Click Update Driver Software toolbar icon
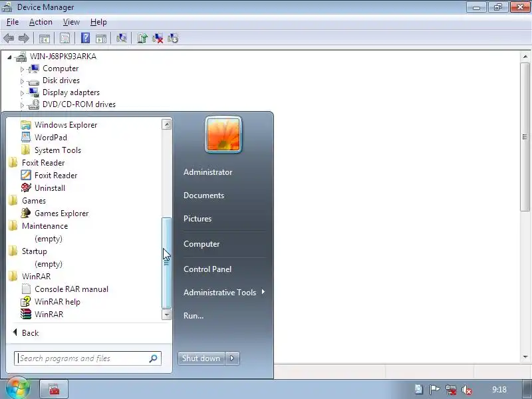The height and width of the screenshot is (399, 532). click(x=142, y=38)
